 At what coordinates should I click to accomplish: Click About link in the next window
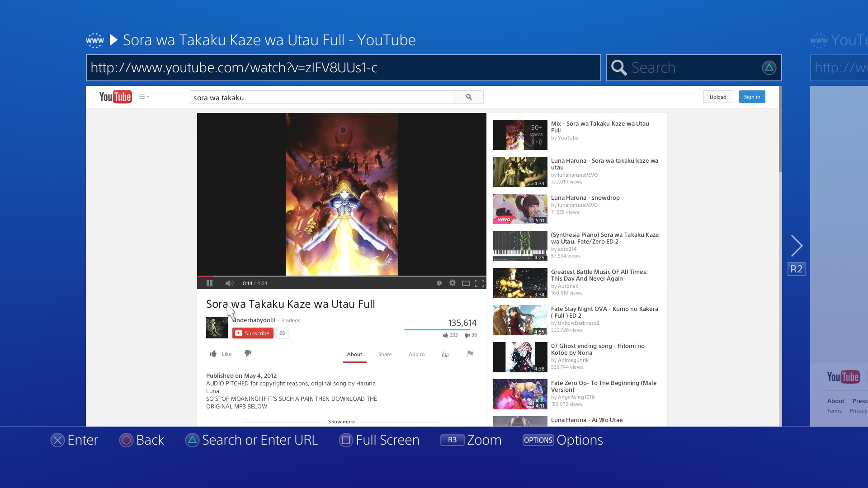point(835,401)
